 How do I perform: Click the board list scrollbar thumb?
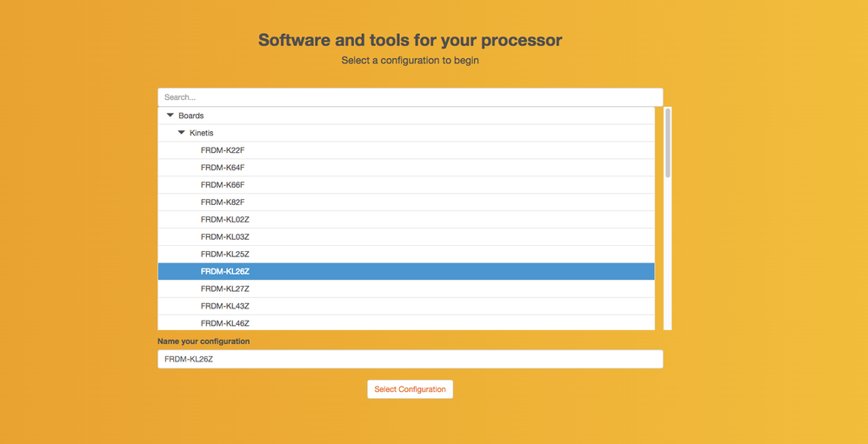tap(668, 142)
